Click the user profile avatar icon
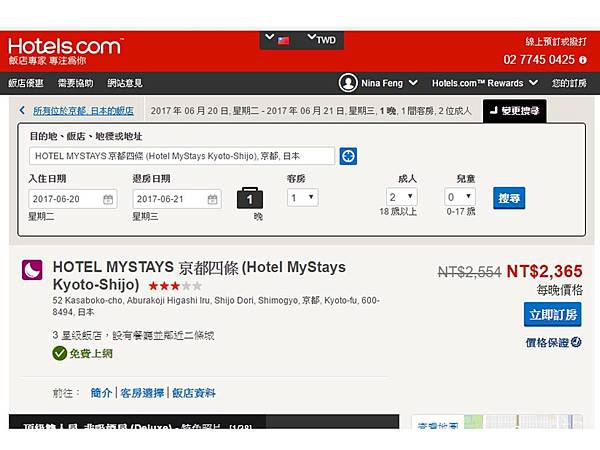 348,83
